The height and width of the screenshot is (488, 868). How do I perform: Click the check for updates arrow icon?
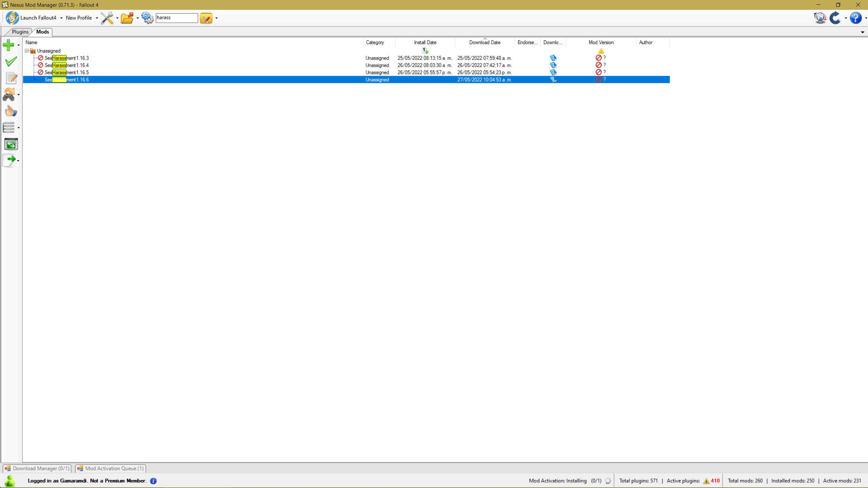tap(835, 18)
